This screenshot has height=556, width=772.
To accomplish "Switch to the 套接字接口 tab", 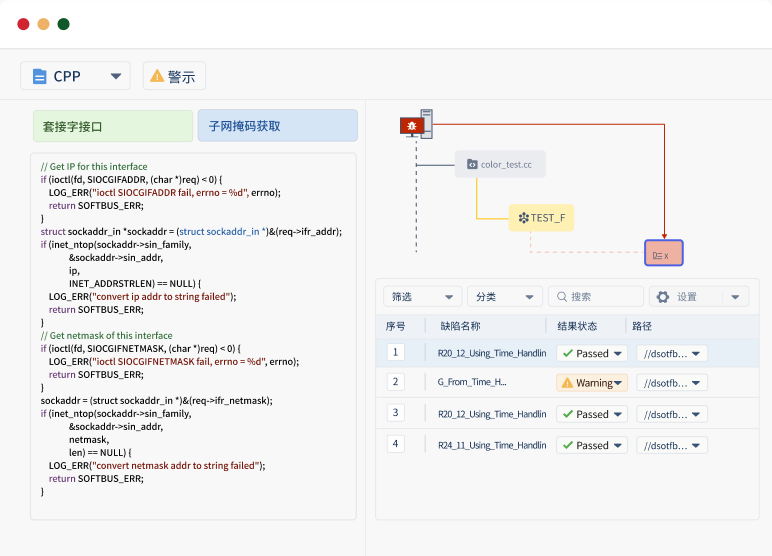I will pyautogui.click(x=113, y=126).
